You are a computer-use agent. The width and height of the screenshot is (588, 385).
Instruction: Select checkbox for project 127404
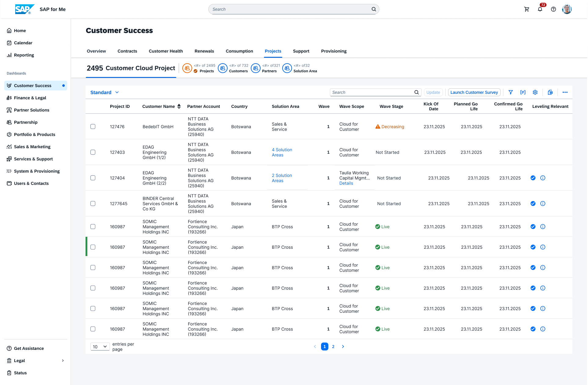coord(93,178)
